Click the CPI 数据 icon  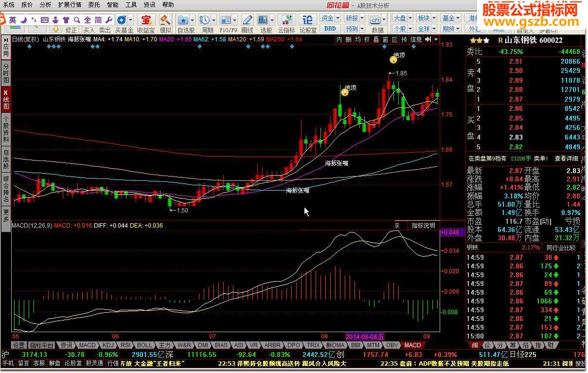pos(375,20)
